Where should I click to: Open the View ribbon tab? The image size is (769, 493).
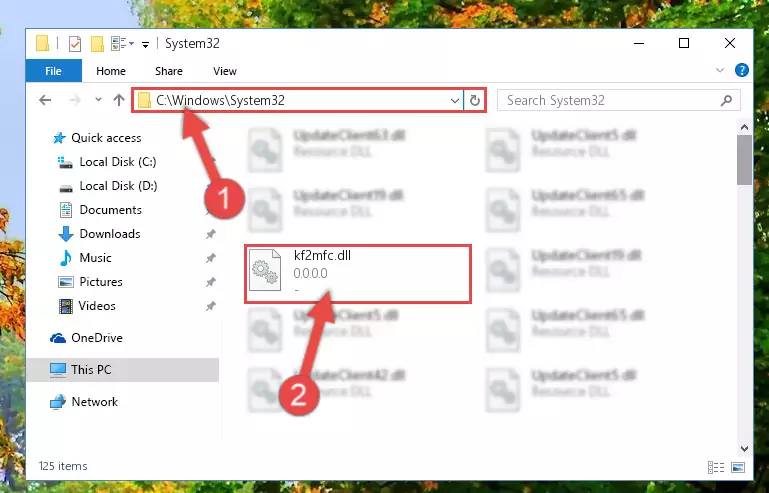coord(225,71)
